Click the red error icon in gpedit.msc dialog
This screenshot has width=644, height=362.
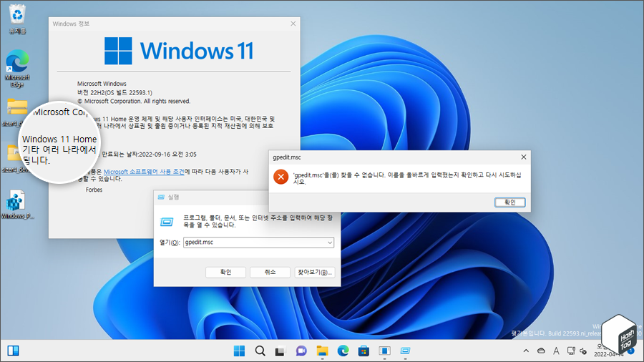click(x=281, y=177)
